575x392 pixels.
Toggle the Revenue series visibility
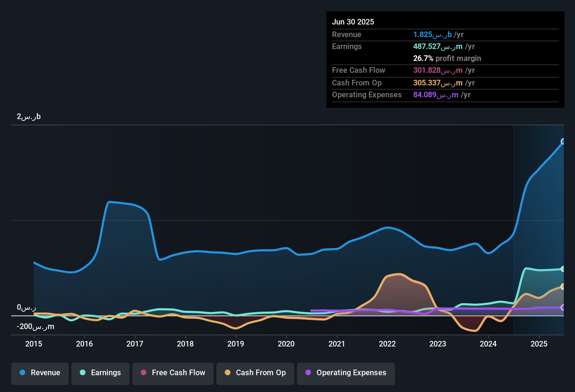click(x=40, y=373)
